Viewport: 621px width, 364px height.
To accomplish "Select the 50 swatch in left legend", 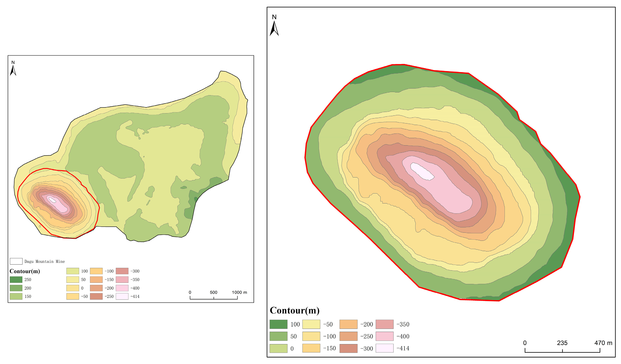I will tap(73, 280).
